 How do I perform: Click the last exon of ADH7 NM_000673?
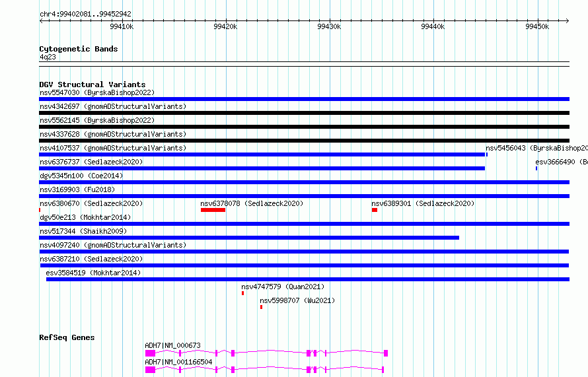click(x=386, y=353)
